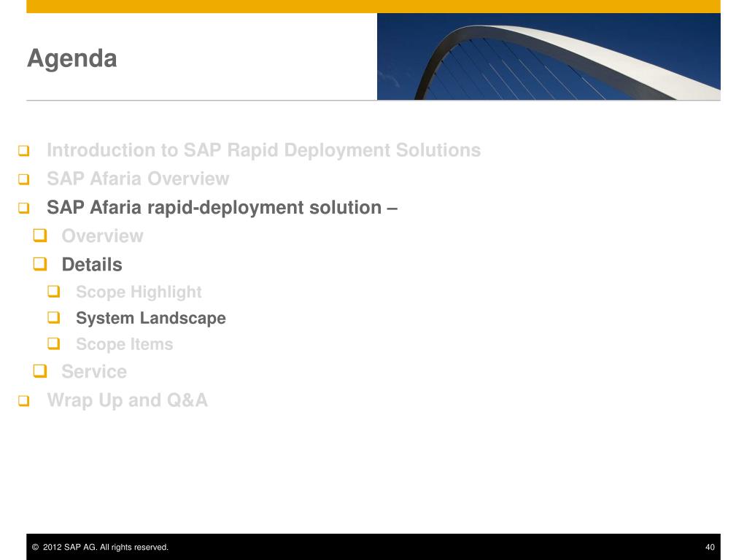Click the bullet box next to System Landscape

tap(54, 317)
